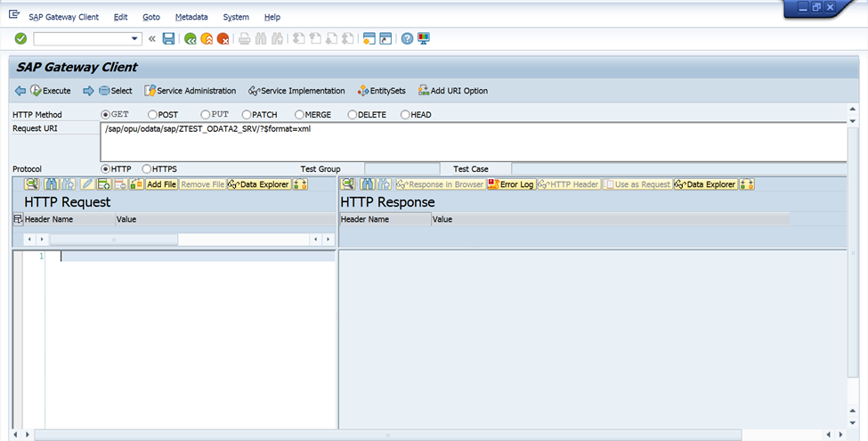868x441 pixels.
Task: Select the POST HTTP method
Action: click(x=152, y=115)
